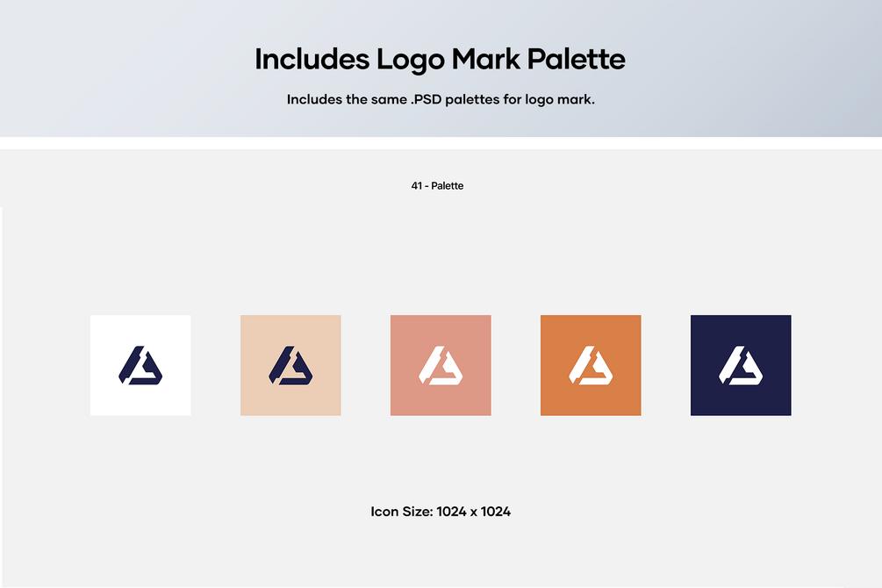Viewport: 882px width, 588px height.
Task: Click the number "41" in the palette label
Action: (x=416, y=186)
